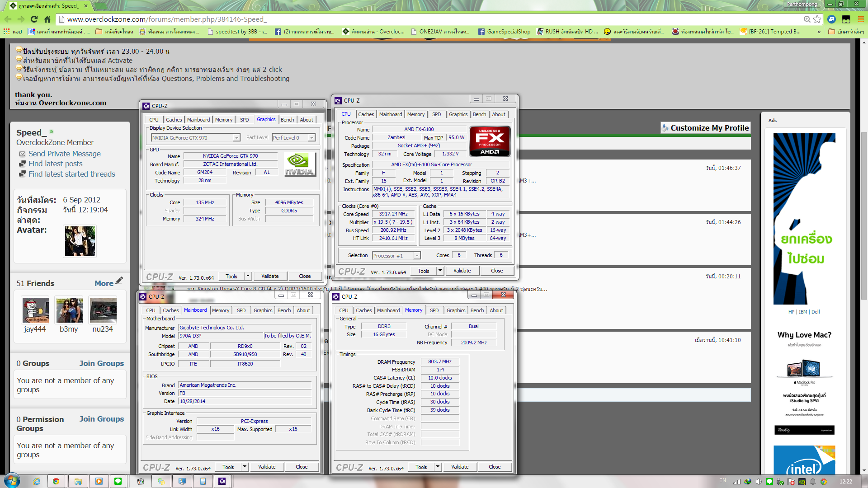The width and height of the screenshot is (868, 488).
Task: Switch to Caches tab in the FX-6100 CPU-Z window
Action: pyautogui.click(x=366, y=114)
